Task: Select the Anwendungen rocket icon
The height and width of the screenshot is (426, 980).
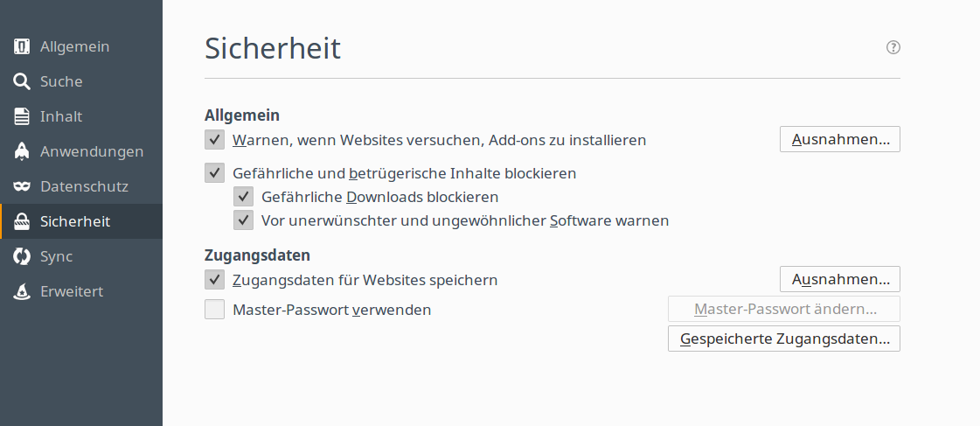Action: pos(22,151)
